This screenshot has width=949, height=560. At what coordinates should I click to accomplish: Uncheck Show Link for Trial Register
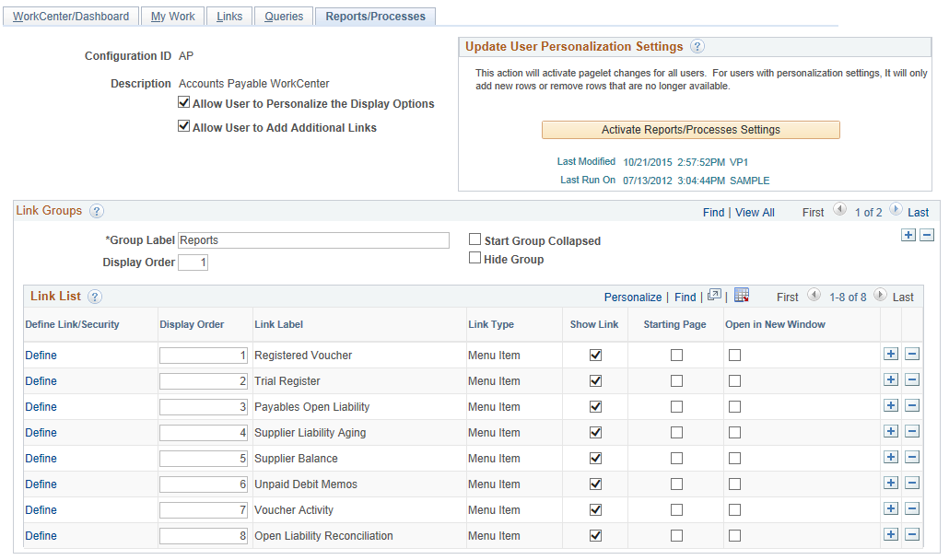[597, 380]
